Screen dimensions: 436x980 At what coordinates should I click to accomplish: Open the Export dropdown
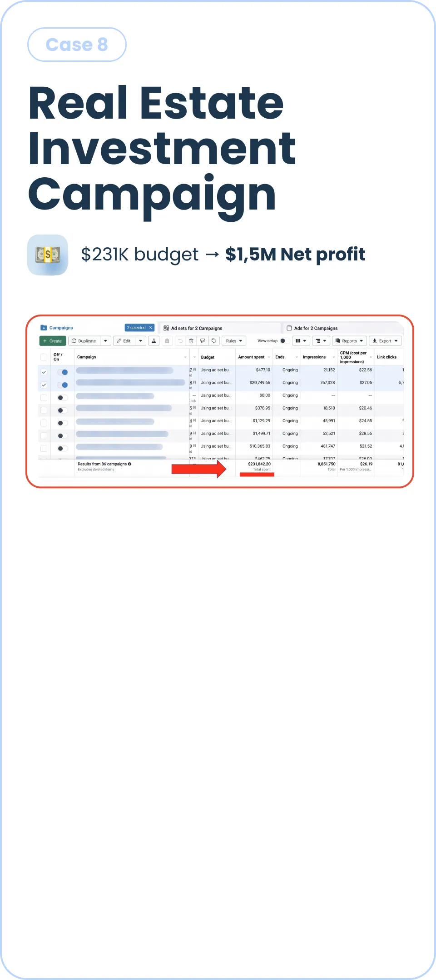point(385,341)
